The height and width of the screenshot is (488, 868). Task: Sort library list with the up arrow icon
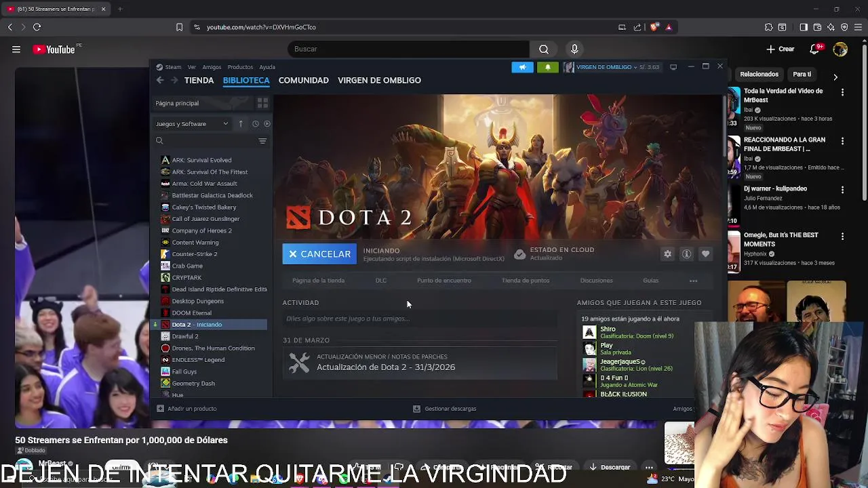[x=240, y=124]
